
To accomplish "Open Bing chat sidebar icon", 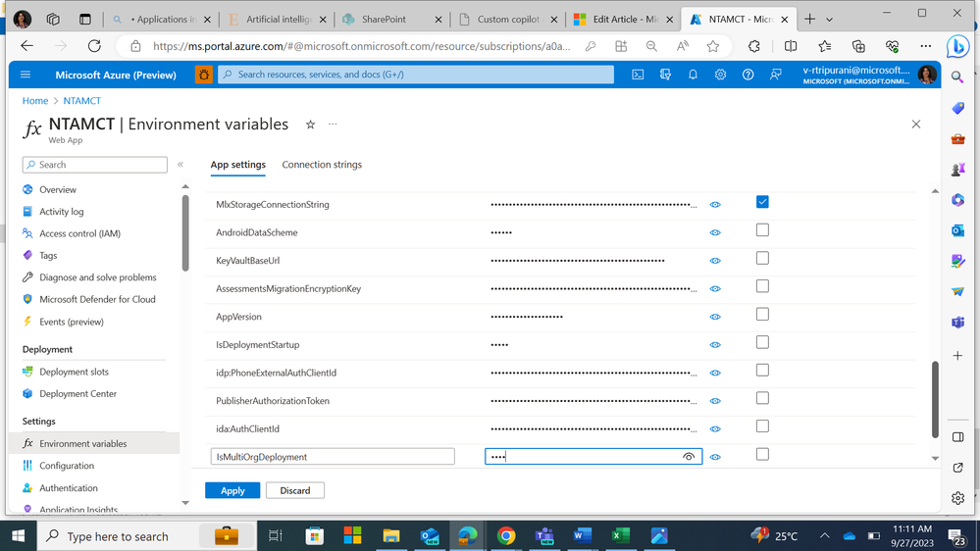I will click(x=957, y=46).
